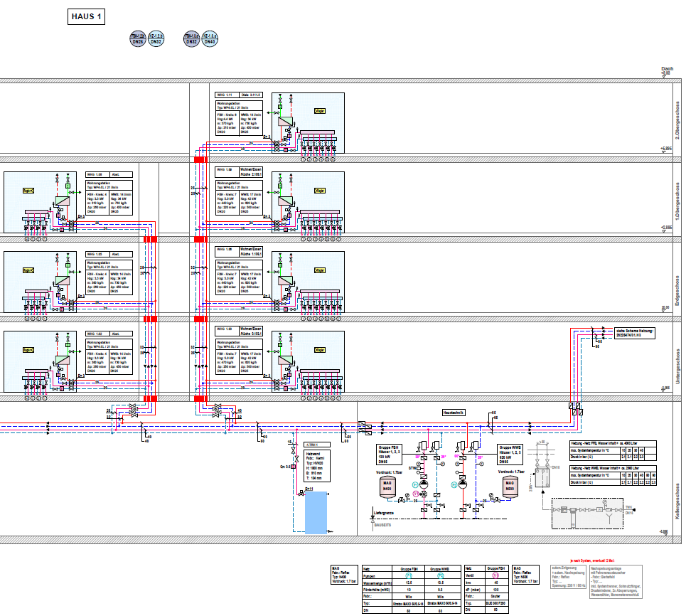Select the FBH DN25 pipe tag circle
This screenshot has width=686, height=616.
tap(138, 39)
